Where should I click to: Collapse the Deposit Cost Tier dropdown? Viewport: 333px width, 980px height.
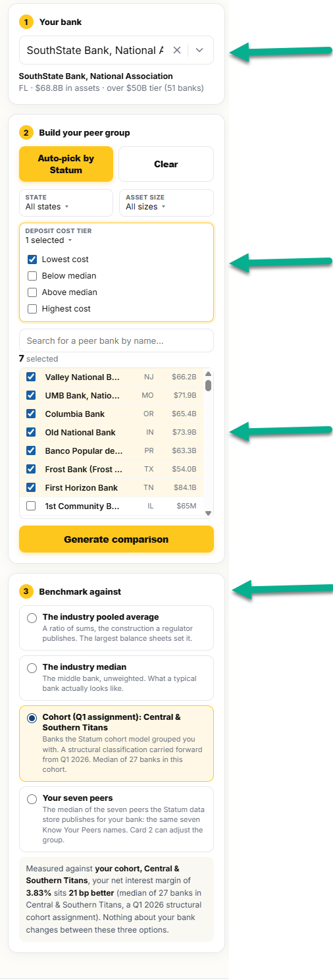tap(49, 240)
